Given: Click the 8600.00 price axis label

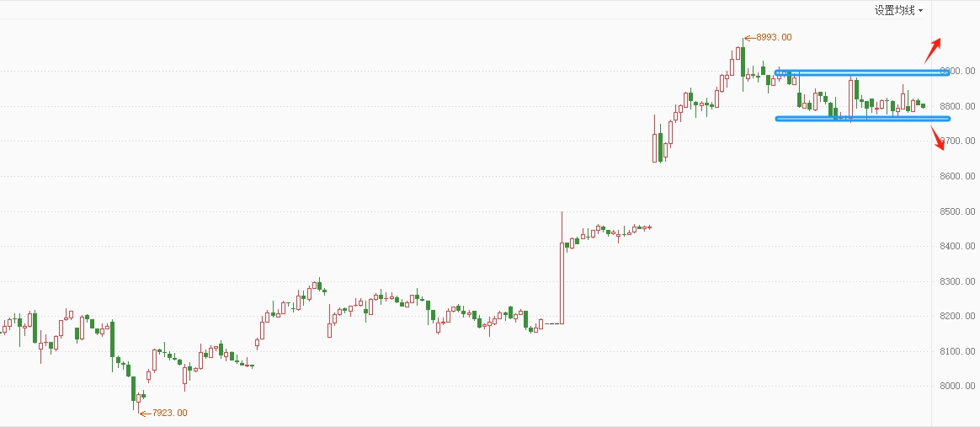Looking at the screenshot, I should point(957,176).
